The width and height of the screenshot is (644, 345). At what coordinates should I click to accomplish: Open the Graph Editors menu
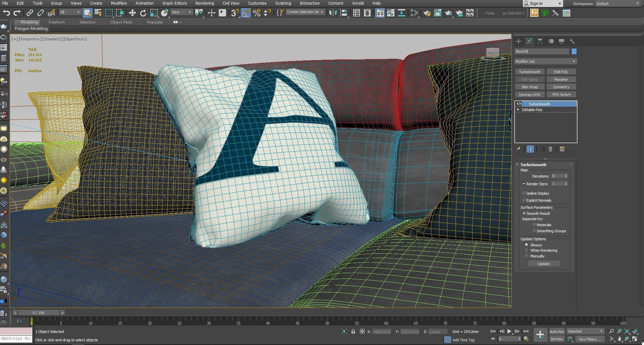pyautogui.click(x=174, y=3)
